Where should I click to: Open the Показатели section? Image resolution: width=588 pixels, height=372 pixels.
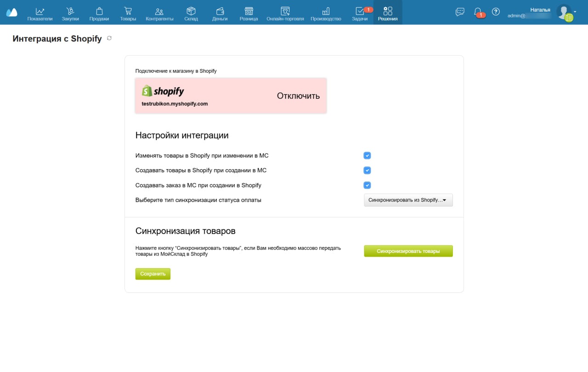click(x=40, y=14)
